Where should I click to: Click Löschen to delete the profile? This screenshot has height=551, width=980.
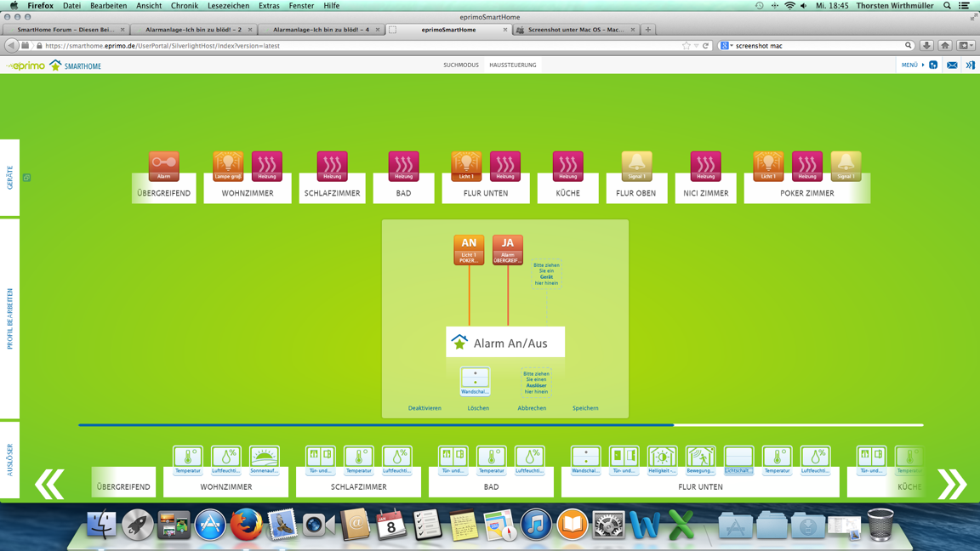(478, 408)
